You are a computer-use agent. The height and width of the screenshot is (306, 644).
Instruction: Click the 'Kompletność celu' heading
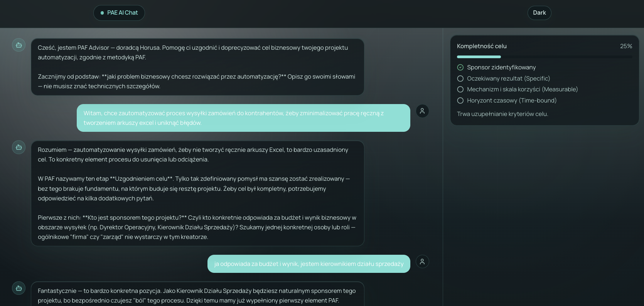click(x=482, y=46)
